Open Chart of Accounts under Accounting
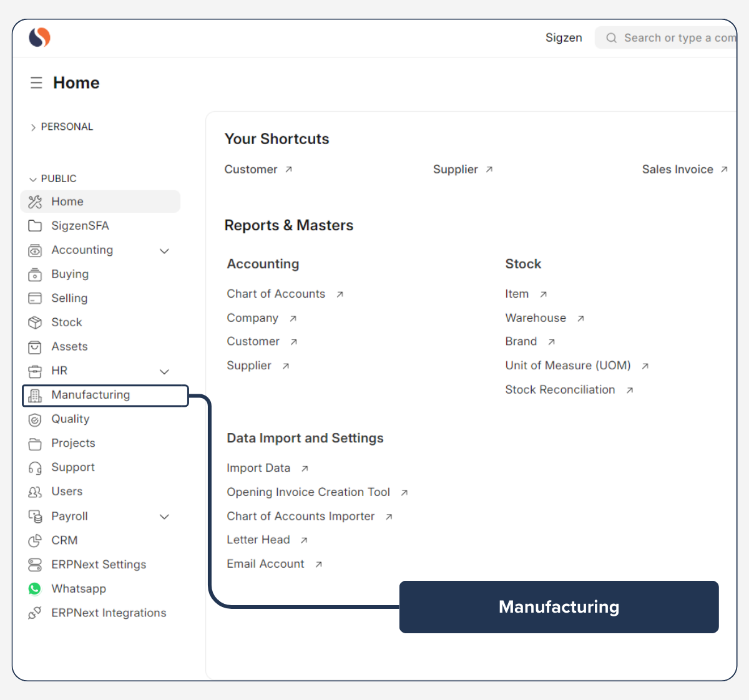 point(276,293)
